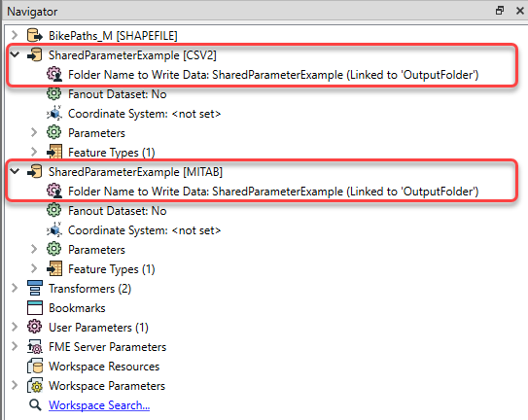This screenshot has width=528, height=420.
Task: Collapse the SharedParameterExample [CSV2] writer
Action: click(x=15, y=54)
